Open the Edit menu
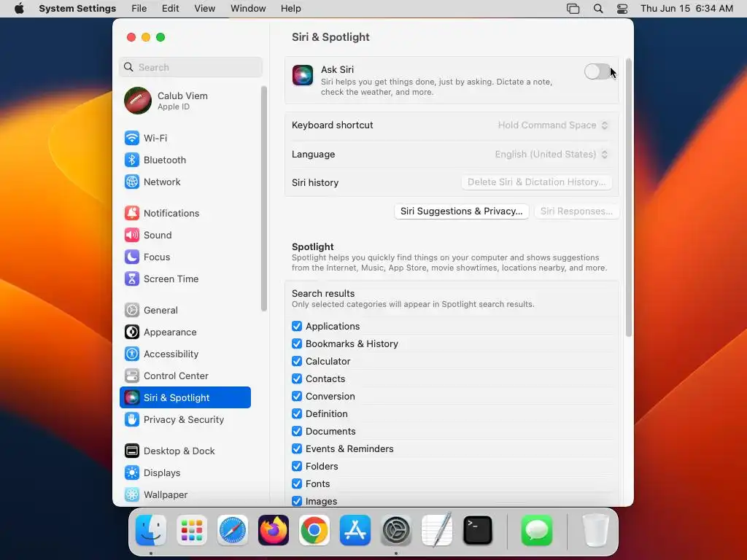Image resolution: width=747 pixels, height=560 pixels. 170,9
